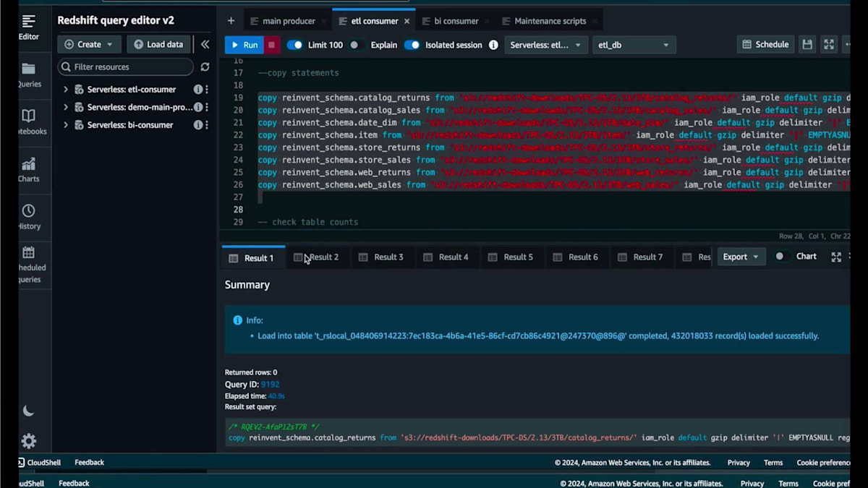
Task: Open Query ID 9192 link
Action: pyautogui.click(x=270, y=385)
